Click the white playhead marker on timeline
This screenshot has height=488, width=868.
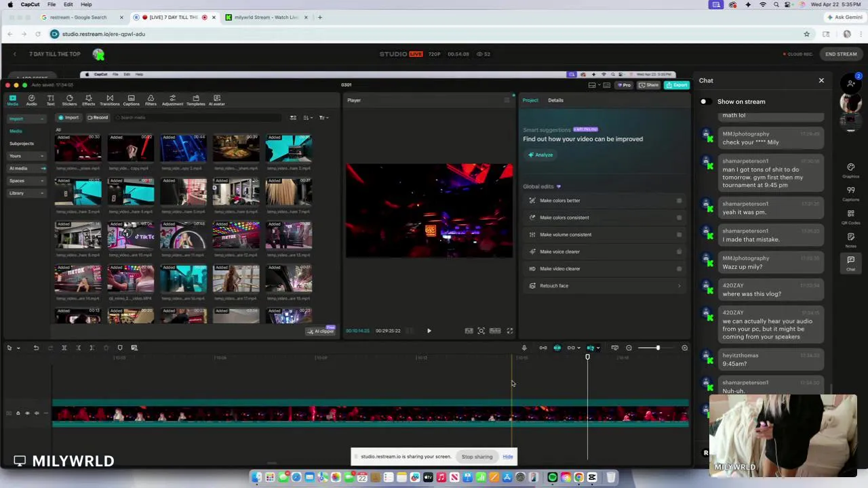pos(587,357)
